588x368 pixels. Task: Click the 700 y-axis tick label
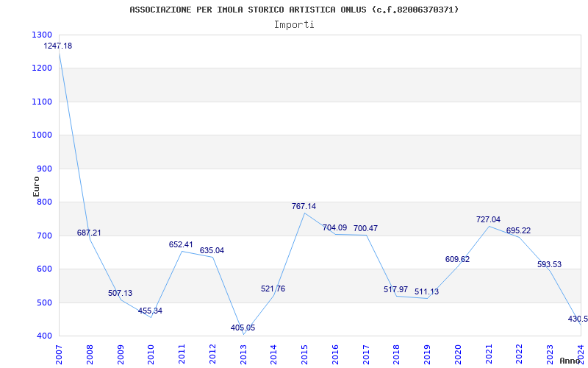pos(45,236)
